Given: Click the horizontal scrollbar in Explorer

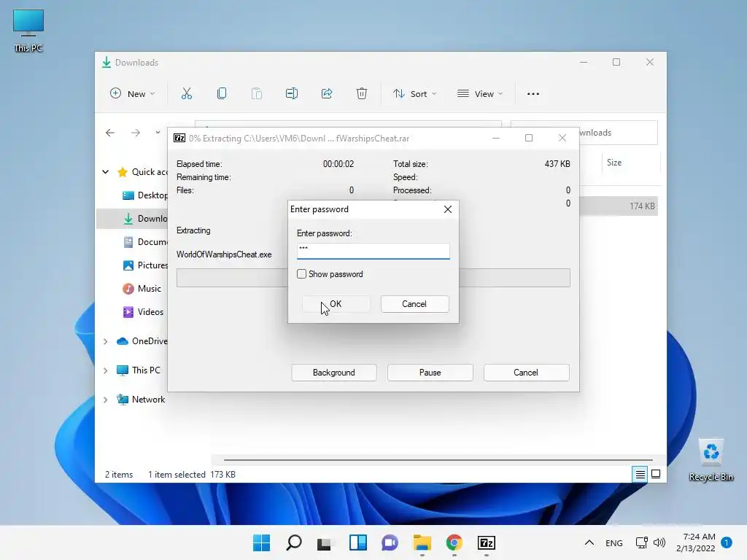Looking at the screenshot, I should (x=438, y=460).
